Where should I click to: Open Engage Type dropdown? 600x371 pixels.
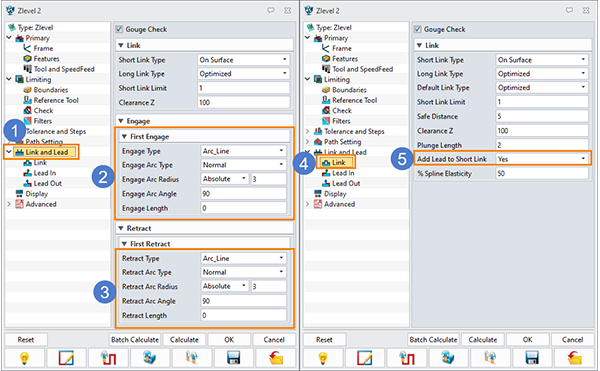(x=243, y=151)
